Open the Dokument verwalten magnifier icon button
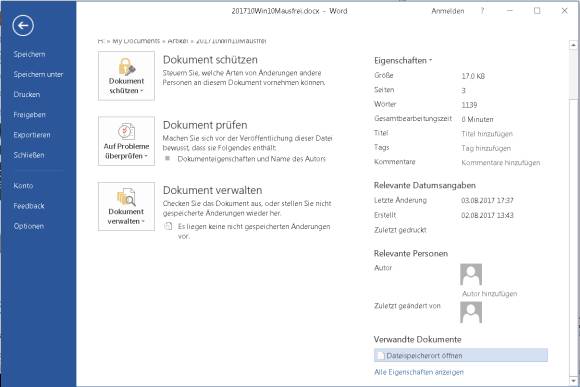The image size is (580, 387). [126, 206]
